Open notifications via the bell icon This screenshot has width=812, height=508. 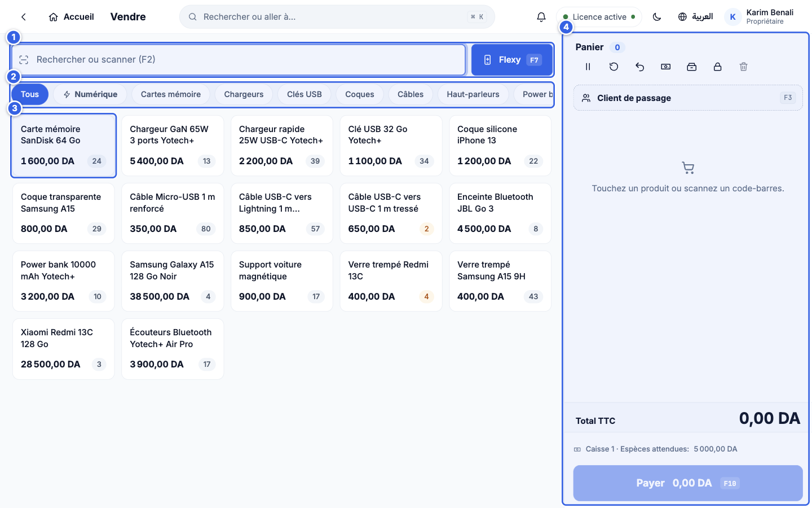[541, 17]
